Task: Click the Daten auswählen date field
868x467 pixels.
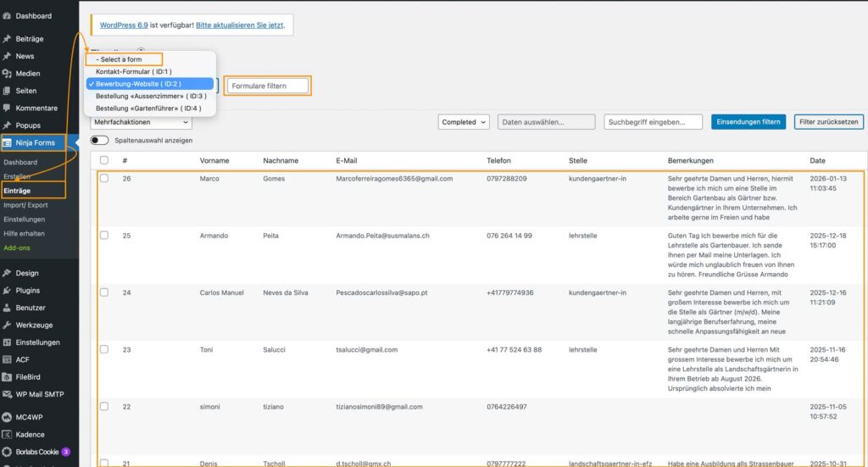Action: point(546,122)
